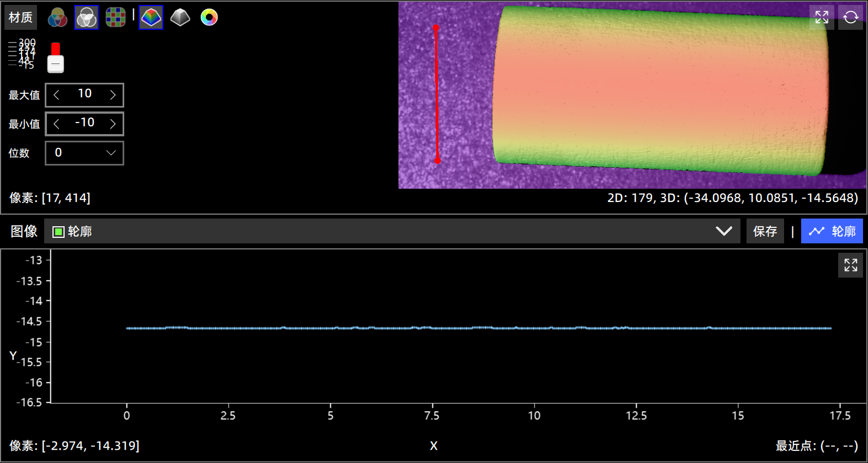Screen dimensions: 868x463
Task: Click the 材质 tab label
Action: (21, 18)
